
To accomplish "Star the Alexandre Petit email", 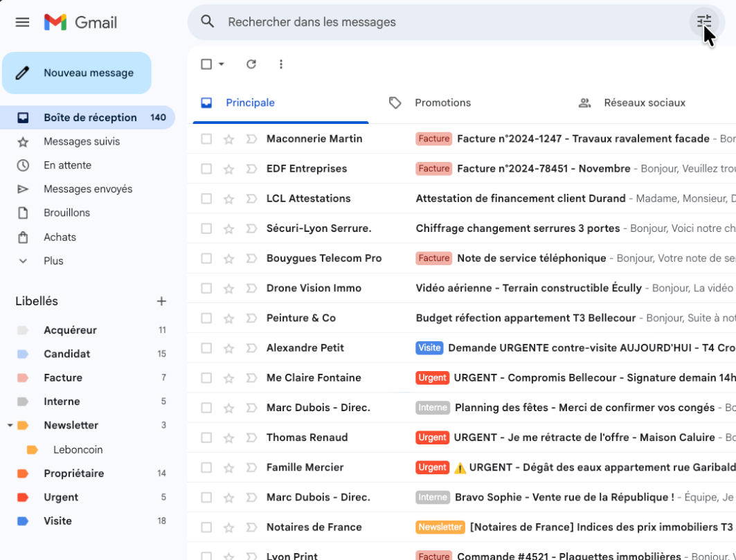I will coord(228,348).
